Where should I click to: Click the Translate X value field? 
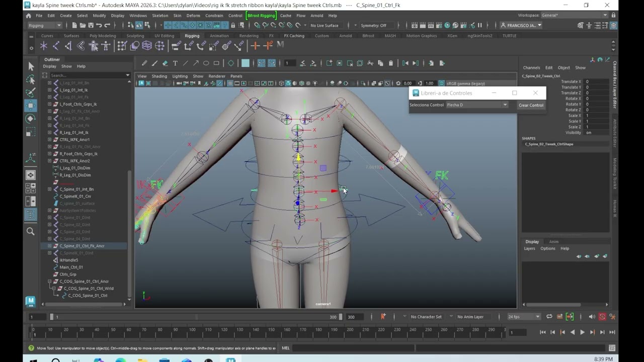596,81
